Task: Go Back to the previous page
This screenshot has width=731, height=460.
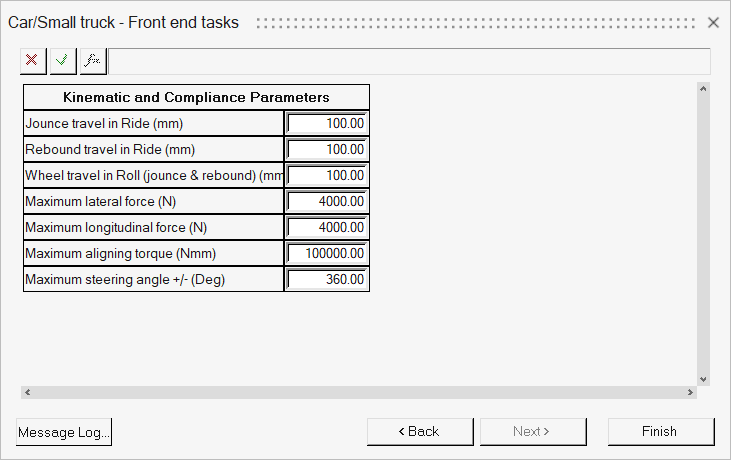Action: 420,432
